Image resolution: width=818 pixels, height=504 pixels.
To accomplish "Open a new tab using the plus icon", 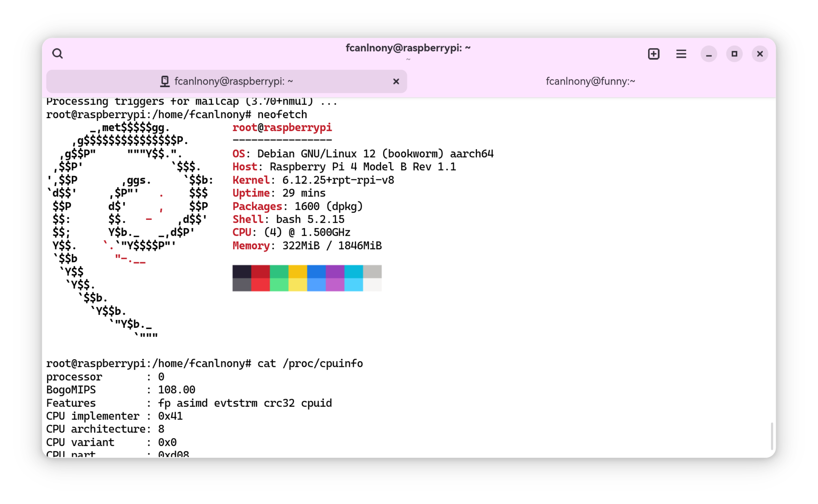I will (x=653, y=54).
